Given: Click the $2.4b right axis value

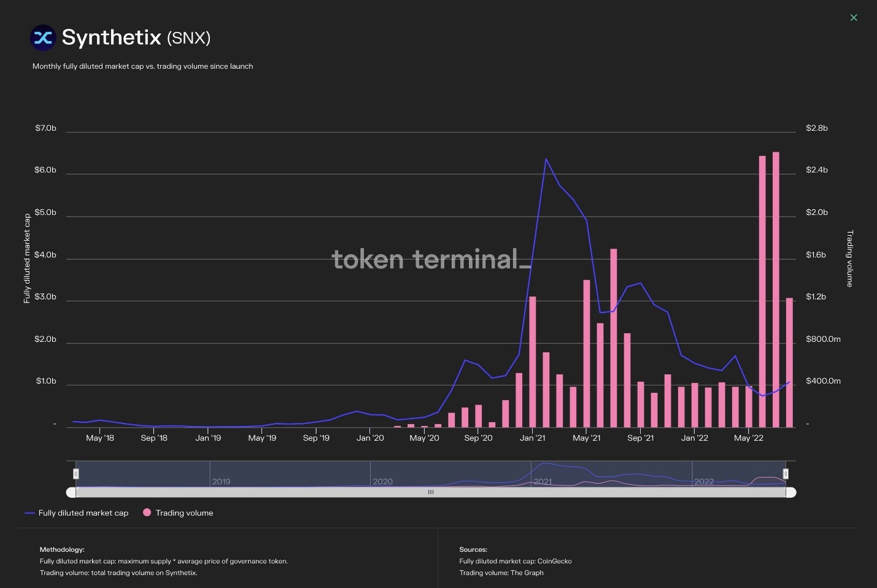Looking at the screenshot, I should (x=817, y=170).
